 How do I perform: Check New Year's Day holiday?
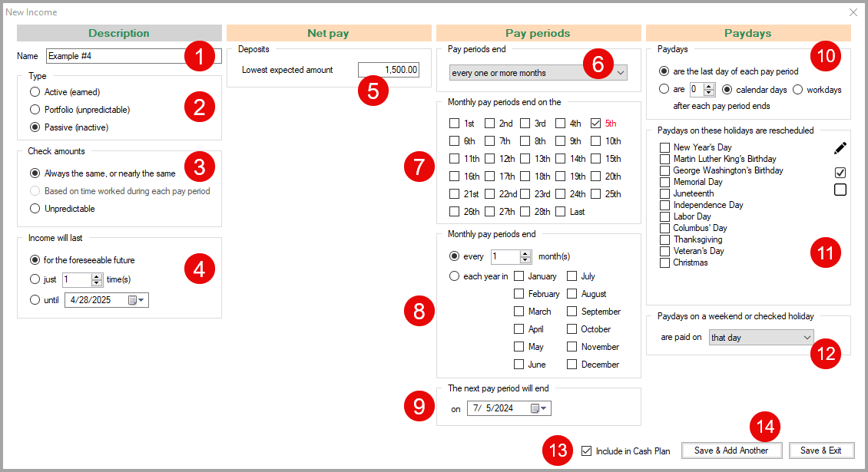tap(665, 148)
